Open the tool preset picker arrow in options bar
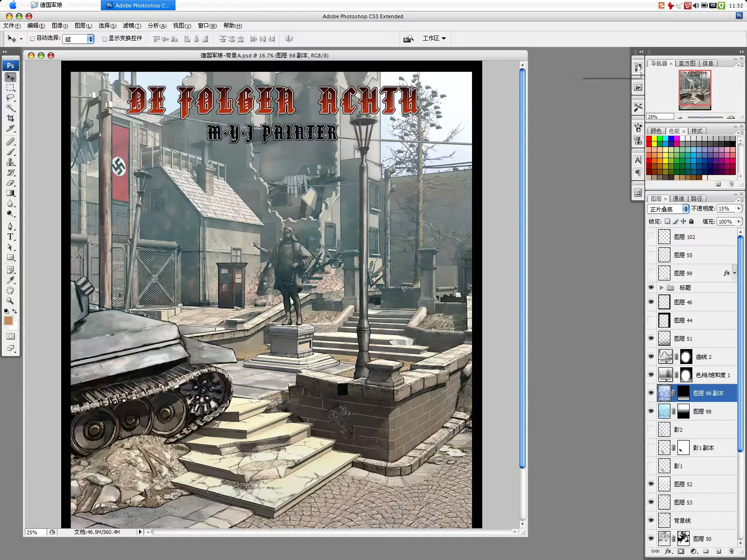 tap(21, 39)
